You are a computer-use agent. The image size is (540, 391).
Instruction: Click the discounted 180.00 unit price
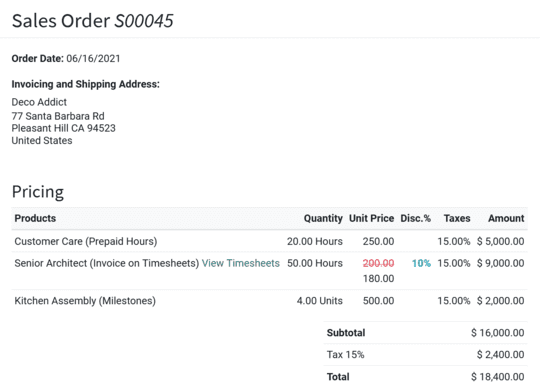coord(378,278)
